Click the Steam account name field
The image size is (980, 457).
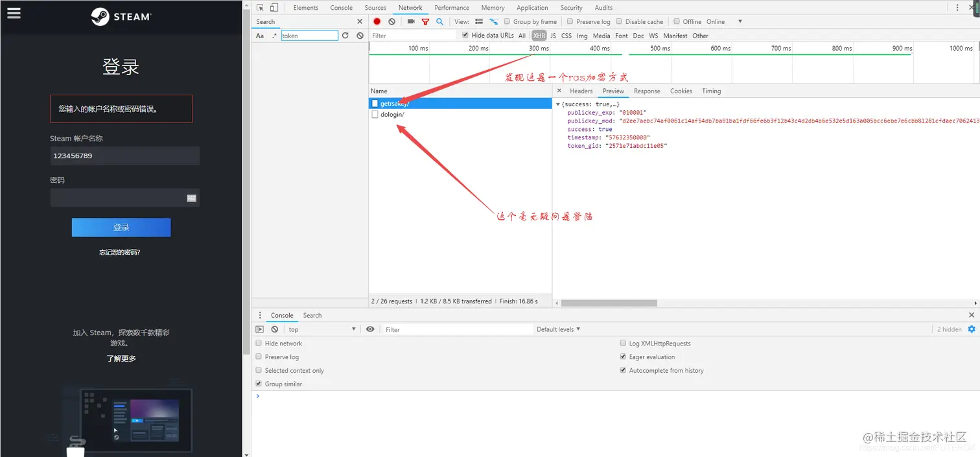coord(124,156)
